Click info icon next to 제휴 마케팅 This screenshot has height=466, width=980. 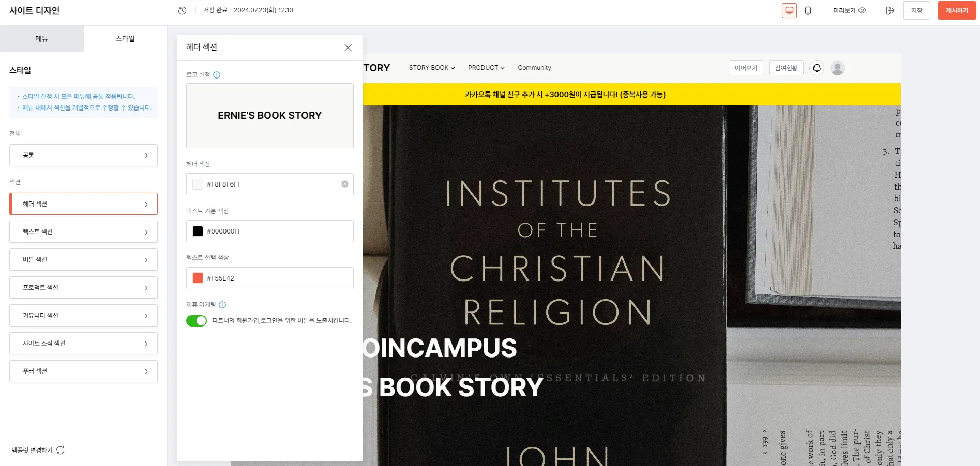click(222, 305)
